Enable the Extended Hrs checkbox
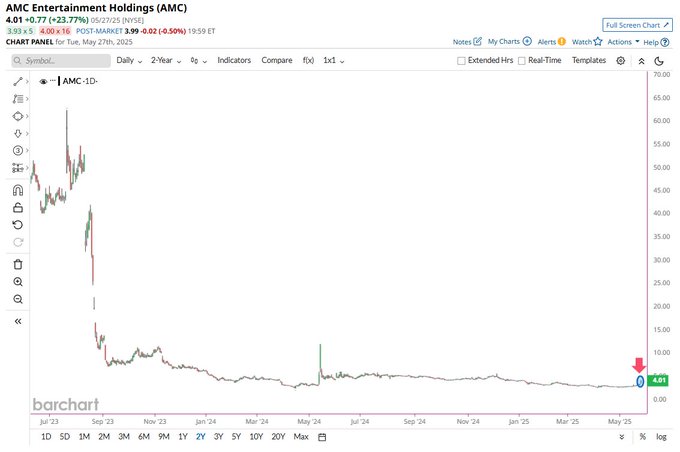Viewport: 680px width, 452px height. (461, 61)
